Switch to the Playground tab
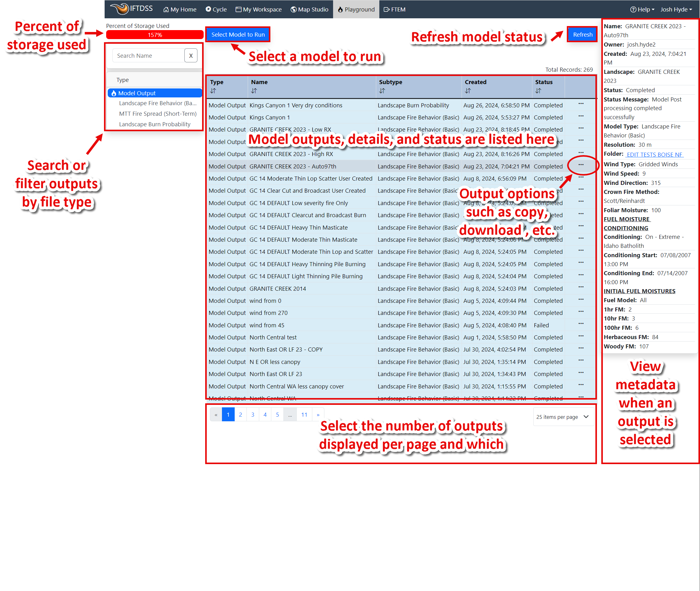Viewport: 700px width, 591px height. click(356, 9)
